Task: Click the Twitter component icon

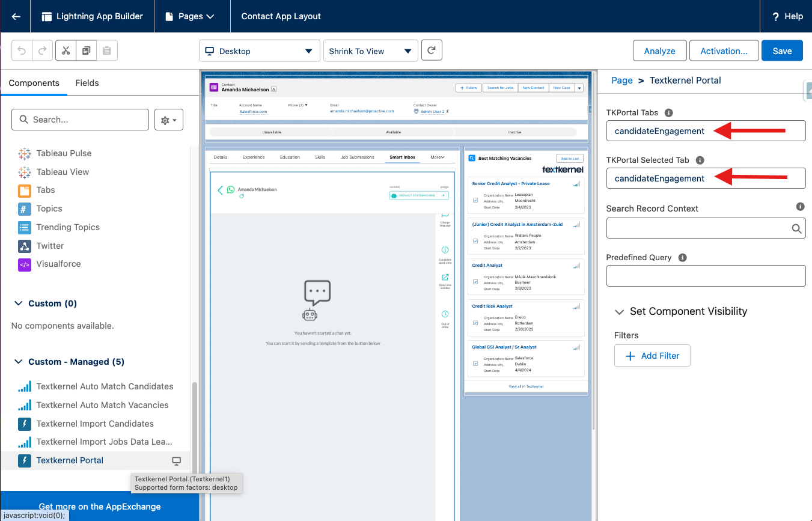Action: tap(25, 246)
